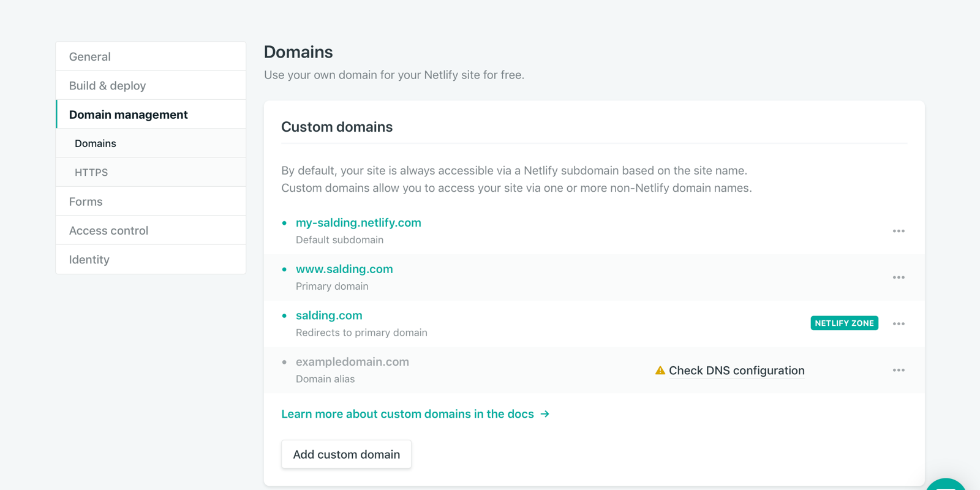Open the my-salding.netlify.com link
Viewport: 980px width, 490px height.
358,223
